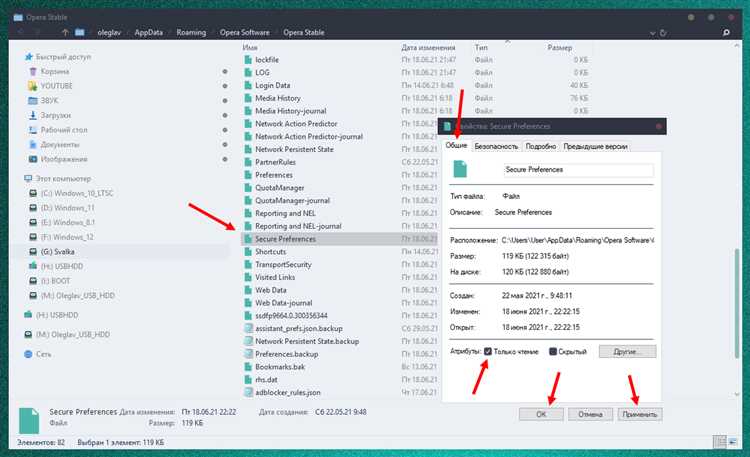Go to Roaming in the breadcrumb
This screenshot has width=750, height=457.
[191, 33]
